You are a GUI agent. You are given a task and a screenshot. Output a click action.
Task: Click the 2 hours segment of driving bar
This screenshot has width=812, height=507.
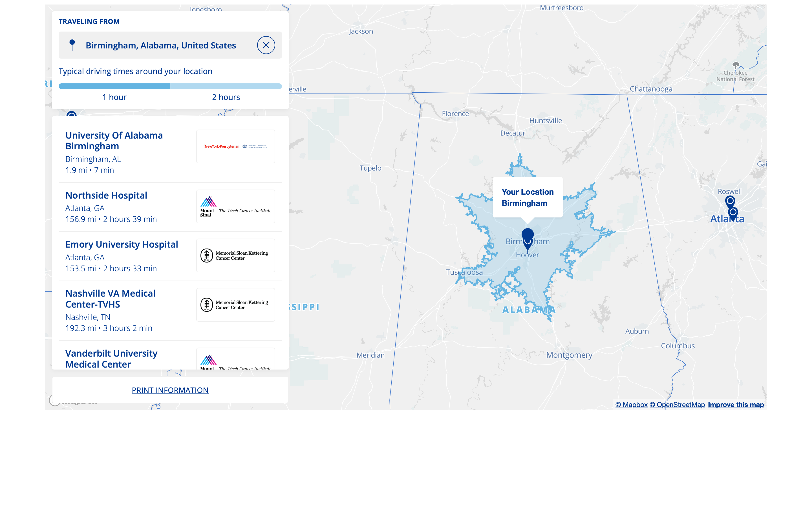tap(226, 86)
